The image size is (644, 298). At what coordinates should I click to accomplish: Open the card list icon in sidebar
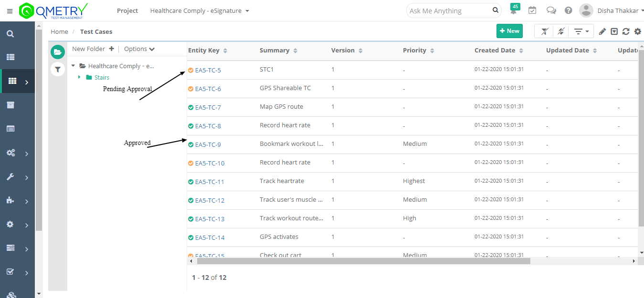(11, 129)
